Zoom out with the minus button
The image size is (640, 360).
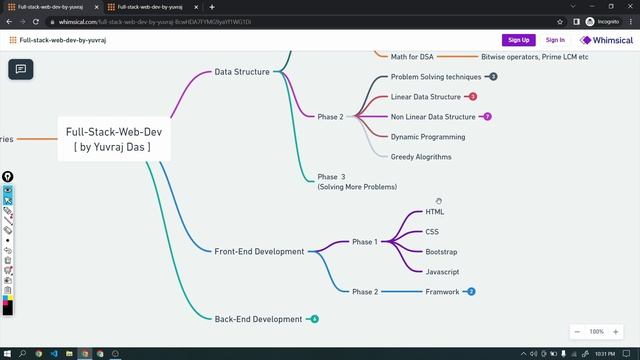pos(577,332)
